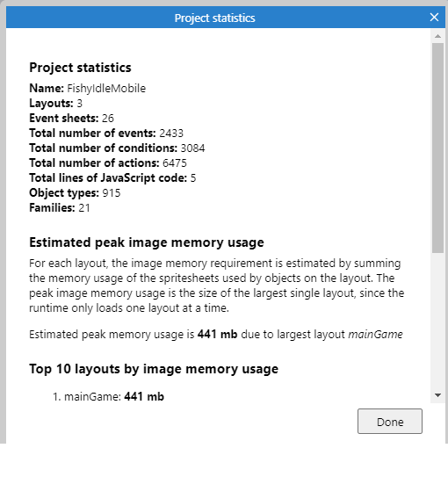The image size is (448, 477).
Task: Click the Total number of events line
Action: 106,133
